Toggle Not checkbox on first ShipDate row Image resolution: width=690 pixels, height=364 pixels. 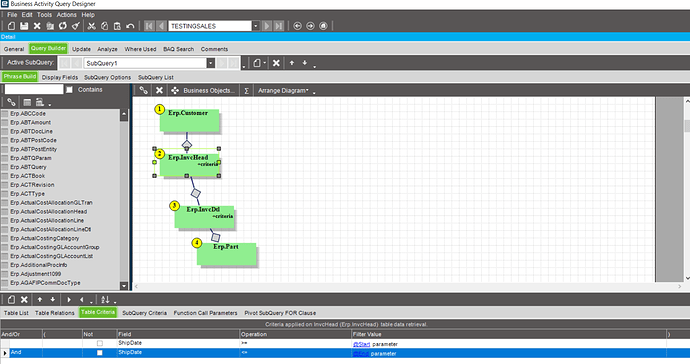pos(99,343)
